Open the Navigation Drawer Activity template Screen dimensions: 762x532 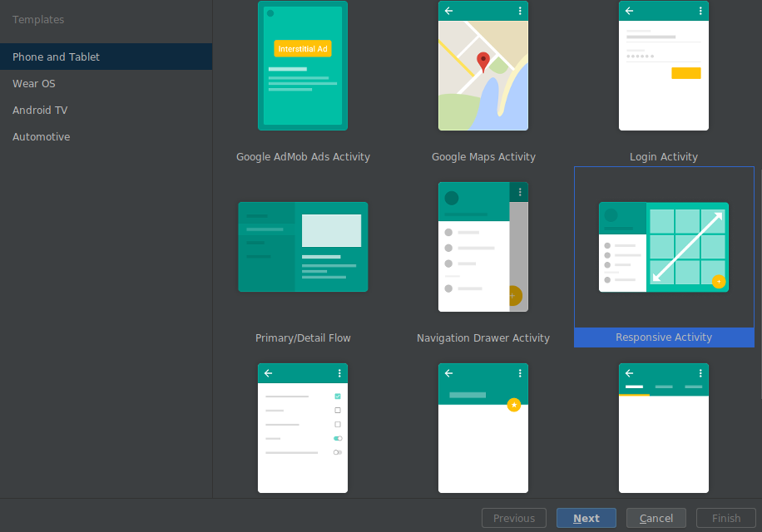click(483, 247)
